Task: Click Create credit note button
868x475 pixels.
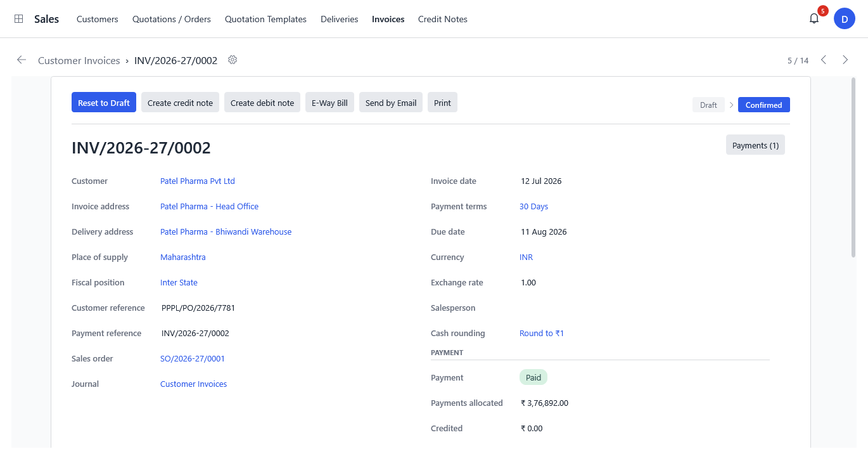Action: point(181,103)
